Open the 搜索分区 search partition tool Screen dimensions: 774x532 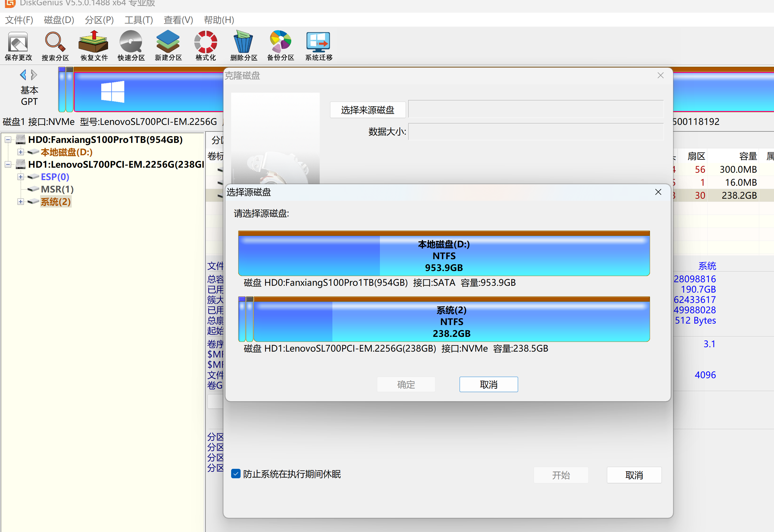[55, 46]
